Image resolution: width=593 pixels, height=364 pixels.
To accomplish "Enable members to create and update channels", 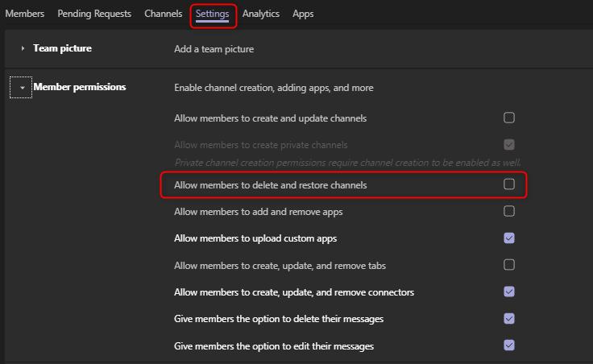I will click(x=509, y=118).
